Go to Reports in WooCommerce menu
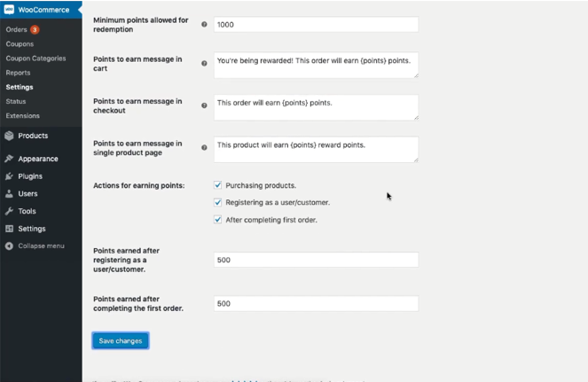The height and width of the screenshot is (382, 588). [x=18, y=73]
